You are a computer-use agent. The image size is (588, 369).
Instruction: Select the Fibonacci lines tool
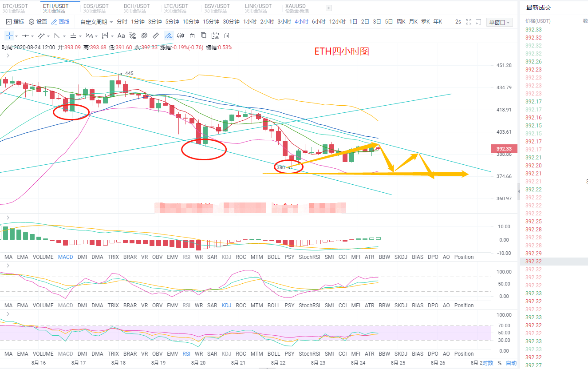click(x=73, y=36)
